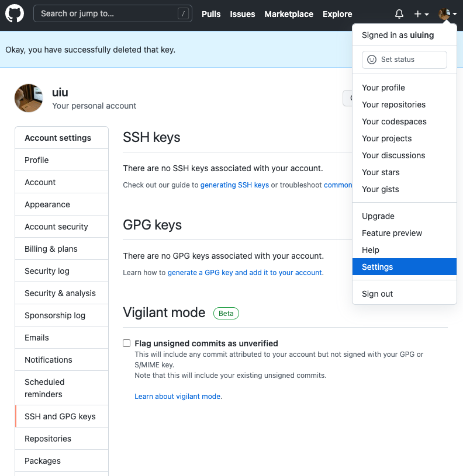The width and height of the screenshot is (463, 476).
Task: Open Emails settings
Action: tap(61, 338)
